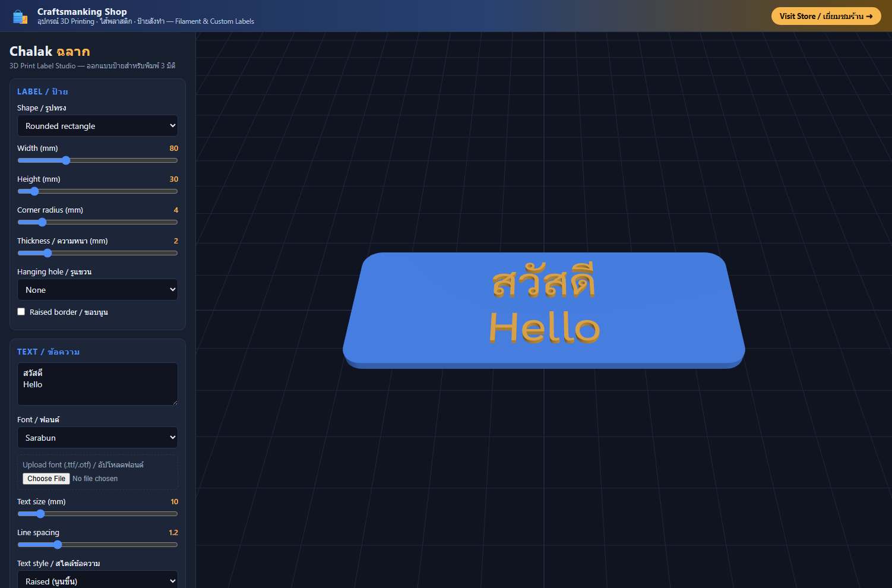
Task: Click the 'No file chosen' text
Action: (x=95, y=479)
